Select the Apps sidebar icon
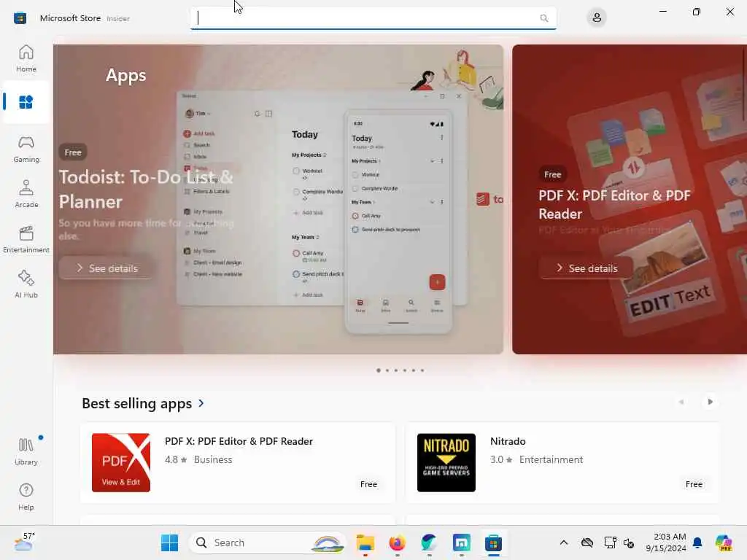The width and height of the screenshot is (747, 560). (26, 102)
